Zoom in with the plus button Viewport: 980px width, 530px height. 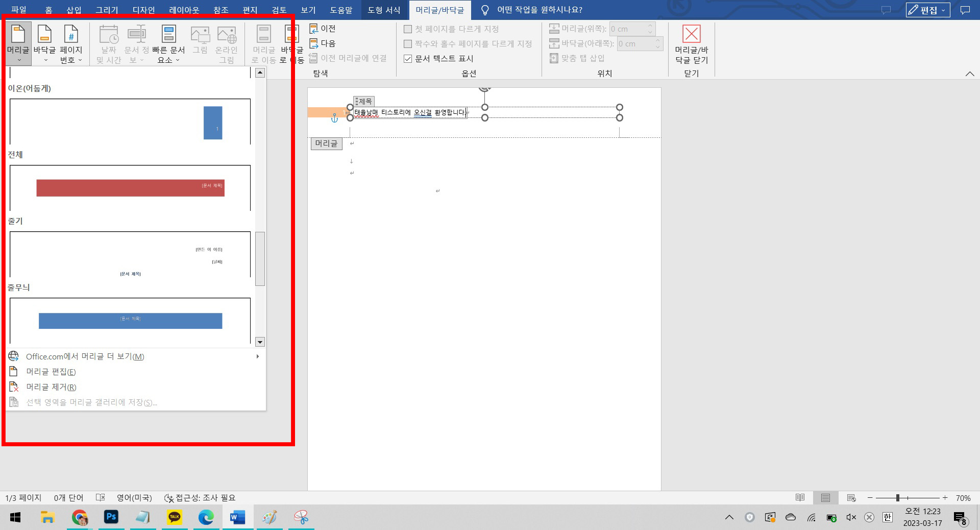[945, 498]
